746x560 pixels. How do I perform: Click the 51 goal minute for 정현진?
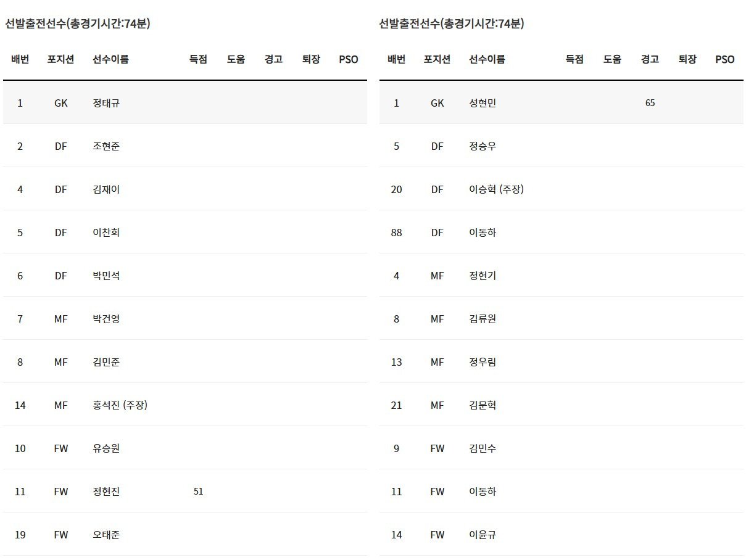pyautogui.click(x=198, y=492)
